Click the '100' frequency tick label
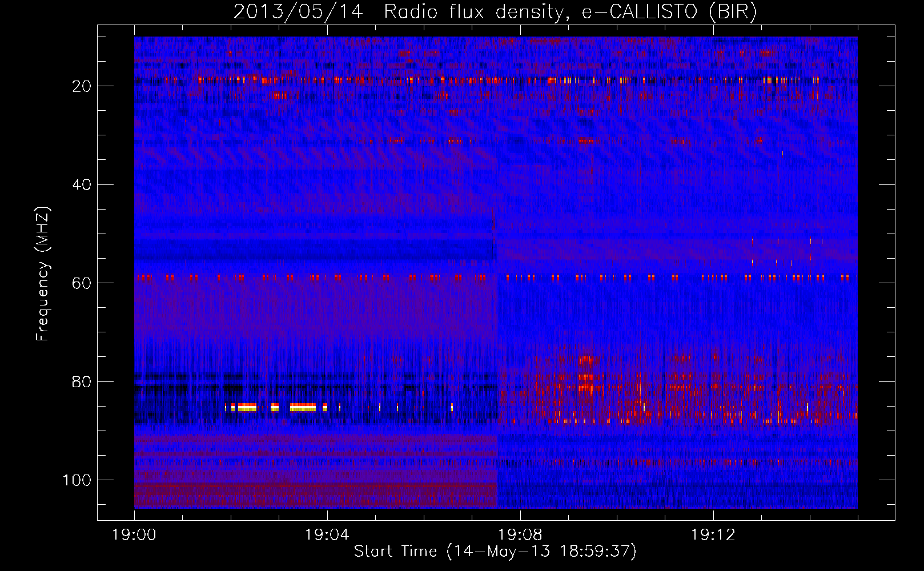Screen dimensions: 924x571 [77, 480]
